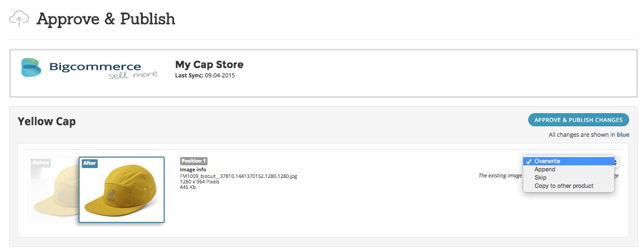Choose Append from the dropdown list
644x251 pixels.
tap(545, 170)
